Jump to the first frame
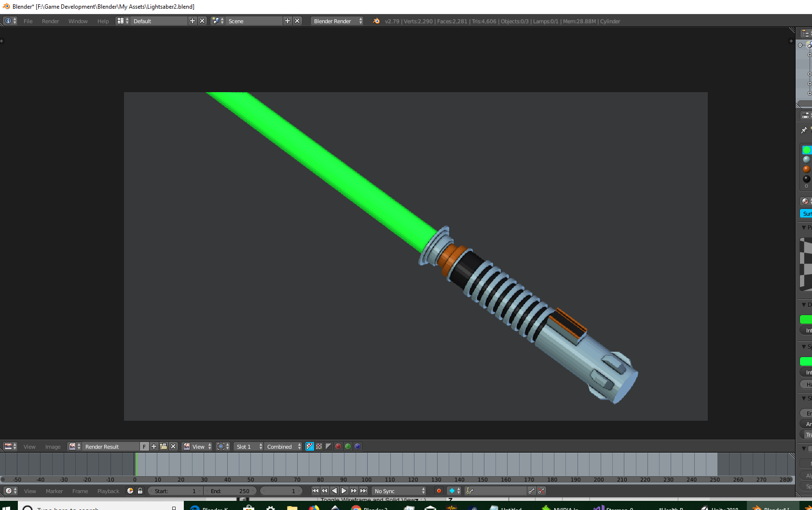 315,491
